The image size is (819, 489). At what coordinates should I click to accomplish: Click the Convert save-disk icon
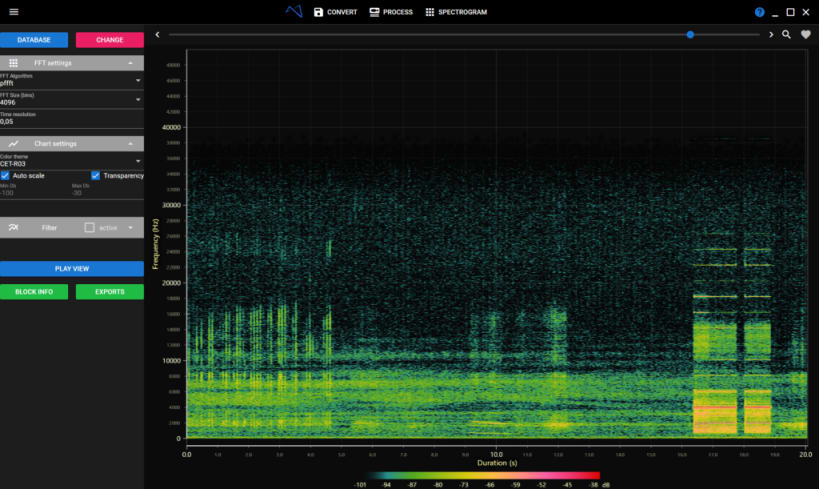318,12
